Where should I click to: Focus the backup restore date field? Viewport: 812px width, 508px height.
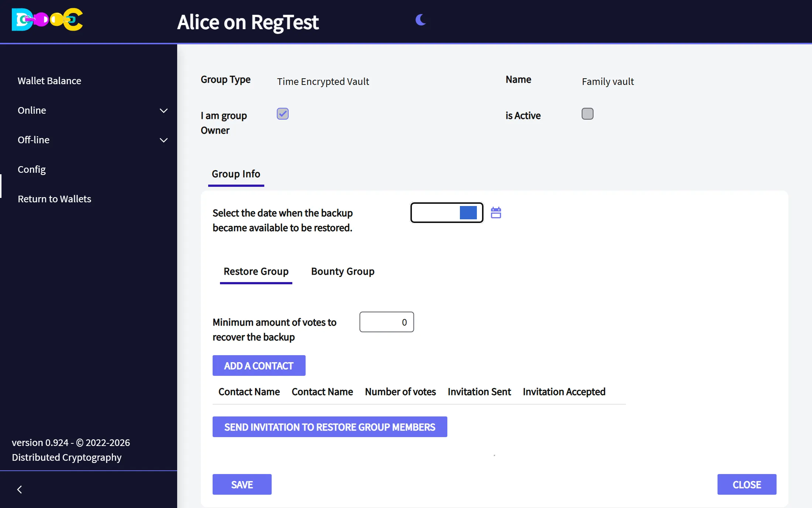click(x=447, y=213)
